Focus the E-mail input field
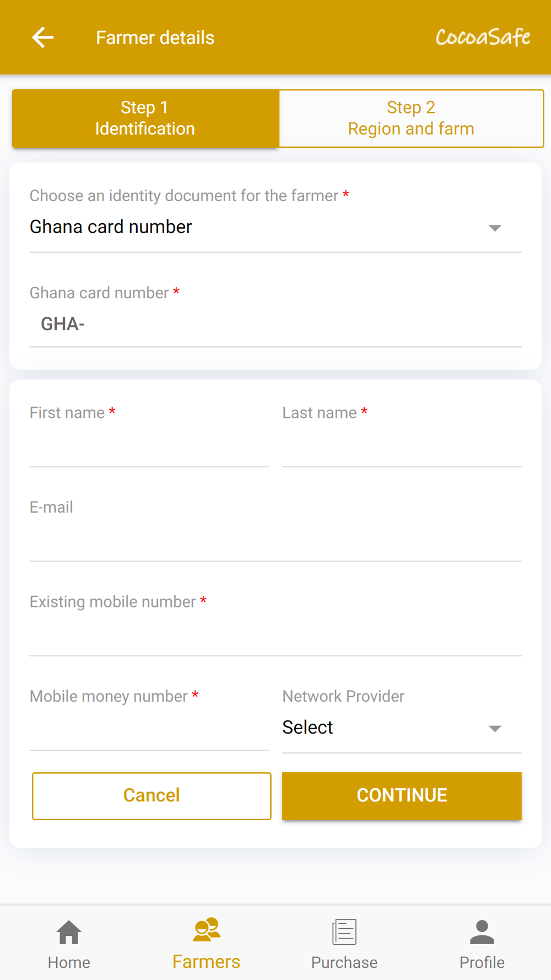Image resolution: width=551 pixels, height=980 pixels. 275,542
